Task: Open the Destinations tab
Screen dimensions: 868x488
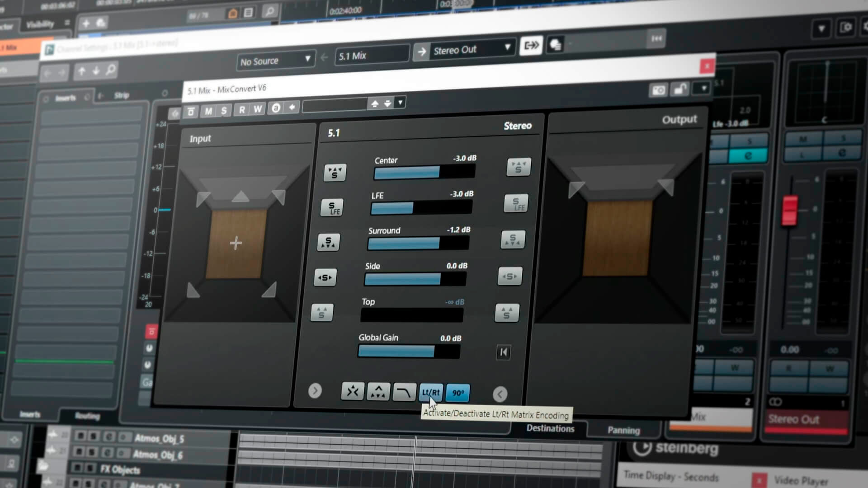Action: coord(550,428)
